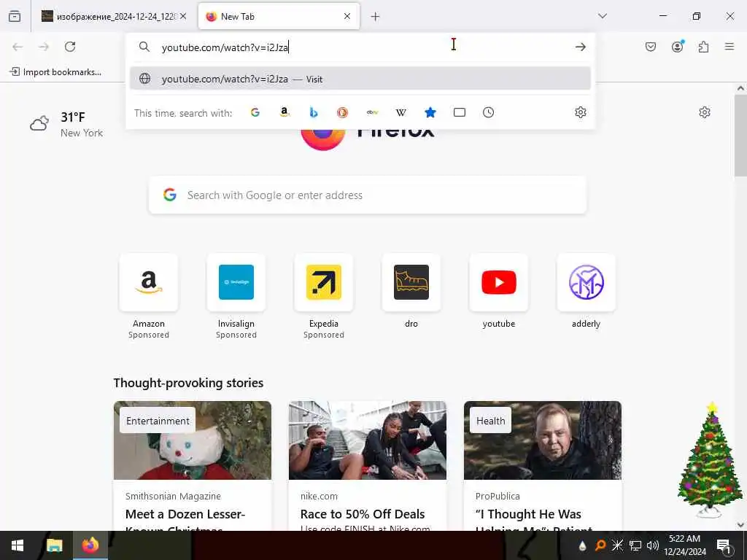The width and height of the screenshot is (747, 560).
Task: Search this time with Wikipedia icon
Action: 401,112
